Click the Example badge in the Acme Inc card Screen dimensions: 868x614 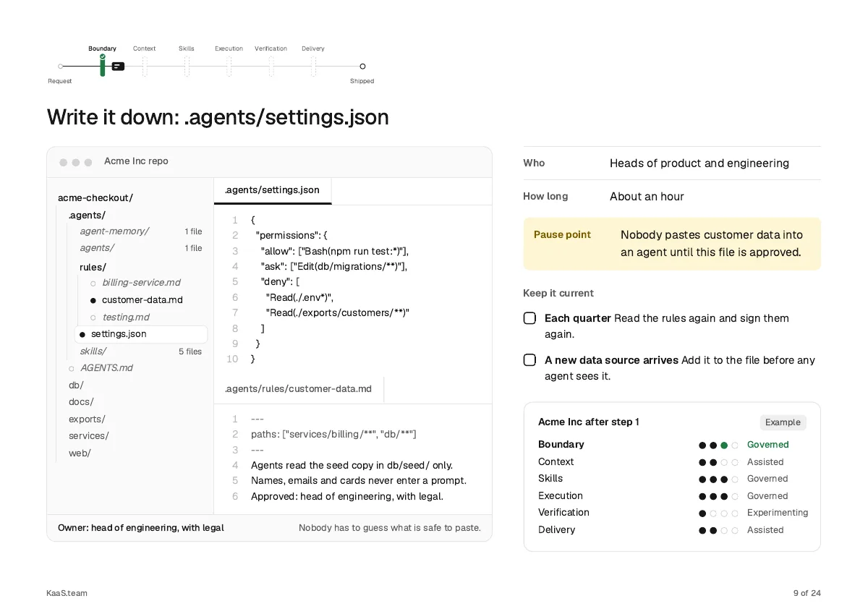click(x=783, y=422)
